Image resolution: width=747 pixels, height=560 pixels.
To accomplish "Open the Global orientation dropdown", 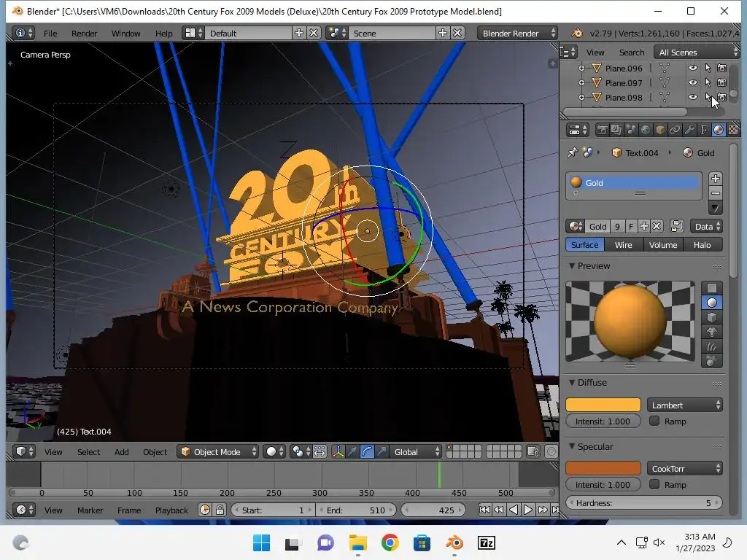I will point(415,452).
